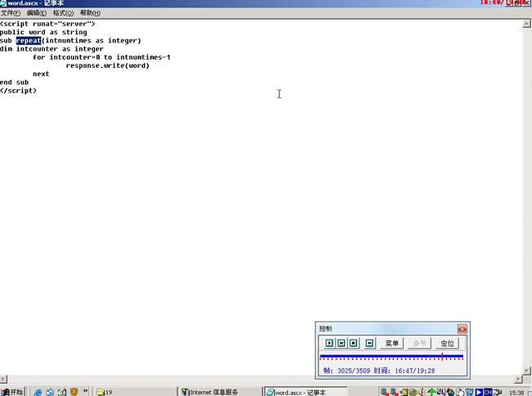Close the 控制 panel
Image resolution: width=532 pixels, height=396 pixels.
point(462,329)
